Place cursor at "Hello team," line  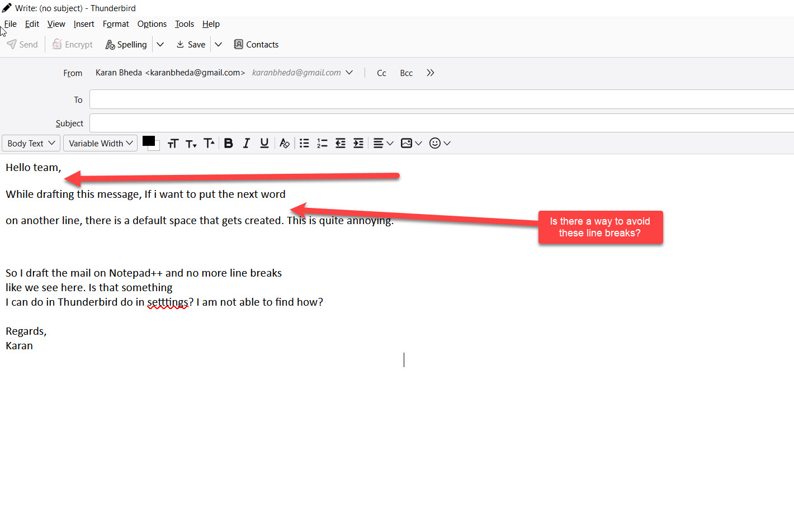34,168
